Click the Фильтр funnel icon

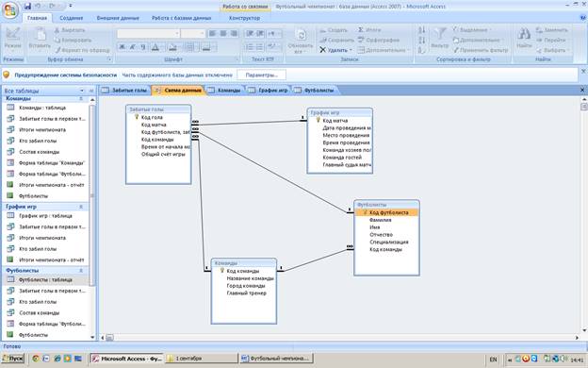440,34
